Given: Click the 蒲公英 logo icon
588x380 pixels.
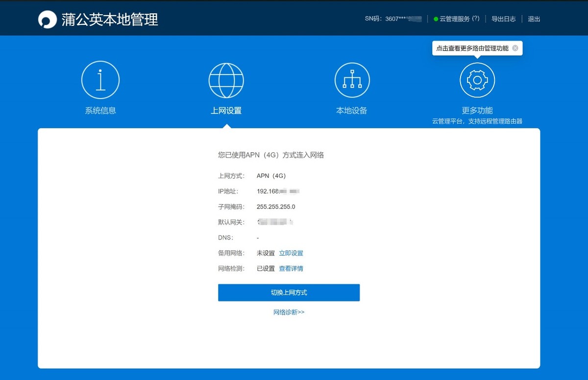Looking at the screenshot, I should [47, 19].
